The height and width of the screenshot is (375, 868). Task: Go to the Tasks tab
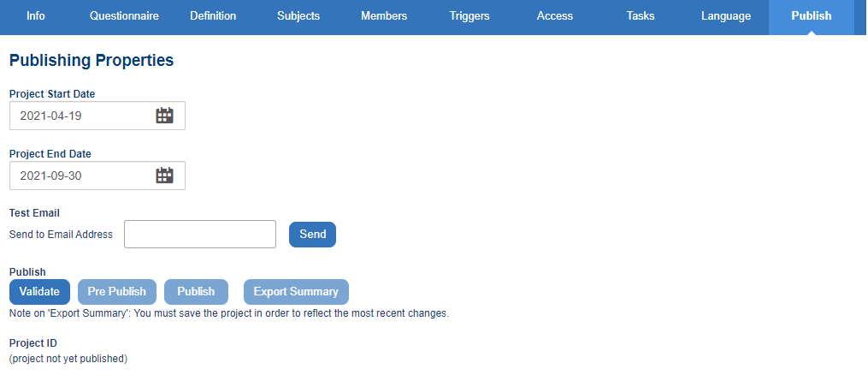click(641, 16)
